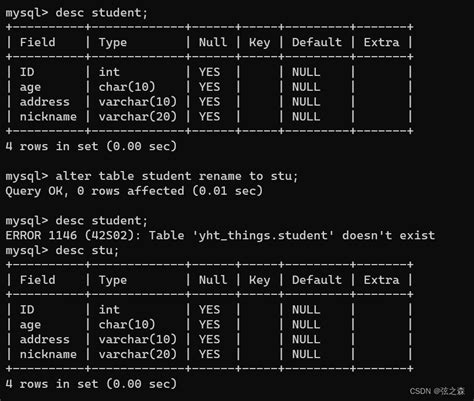
Task: Click the 'Default' header in the second table
Action: [x=317, y=280]
